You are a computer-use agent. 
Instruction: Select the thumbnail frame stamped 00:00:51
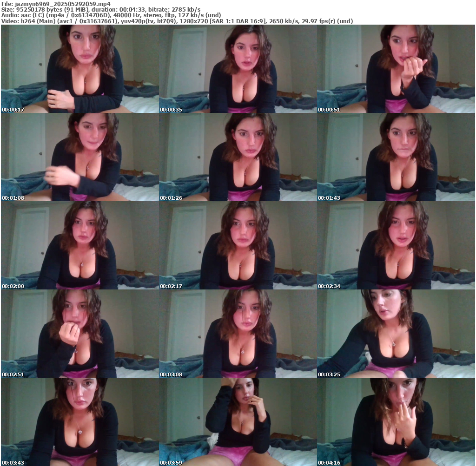click(396, 69)
